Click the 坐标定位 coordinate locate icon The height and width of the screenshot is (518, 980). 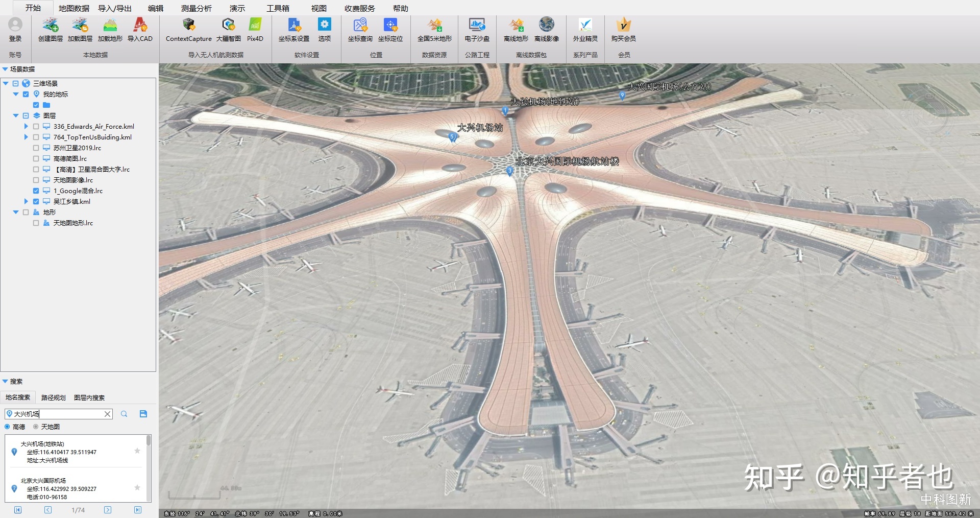click(390, 26)
